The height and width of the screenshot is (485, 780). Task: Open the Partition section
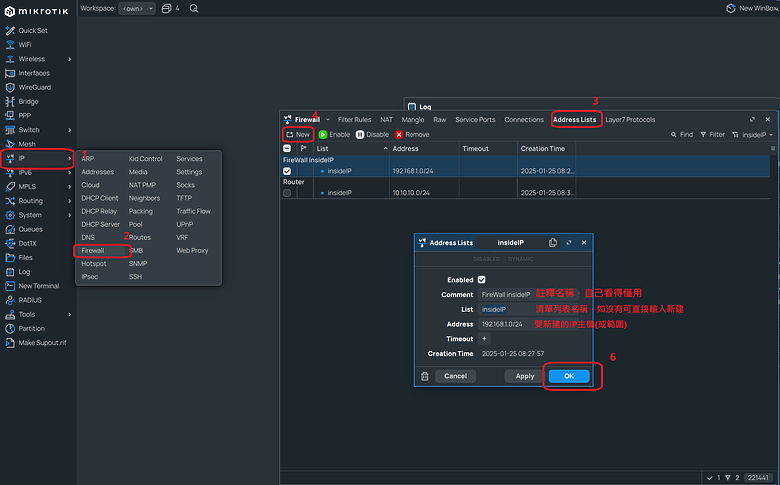click(x=25, y=329)
